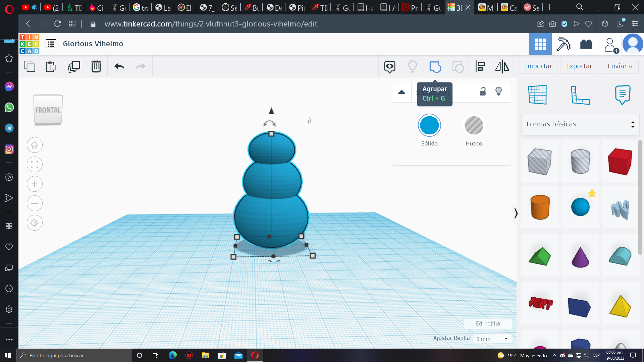The image size is (644, 362).
Task: Click the FRONTAL view cube
Action: tap(48, 110)
